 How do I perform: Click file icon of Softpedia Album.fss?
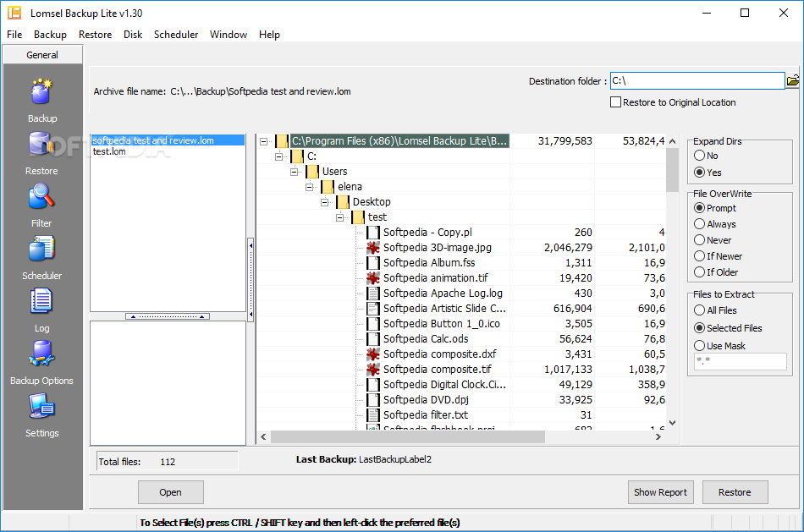(373, 263)
